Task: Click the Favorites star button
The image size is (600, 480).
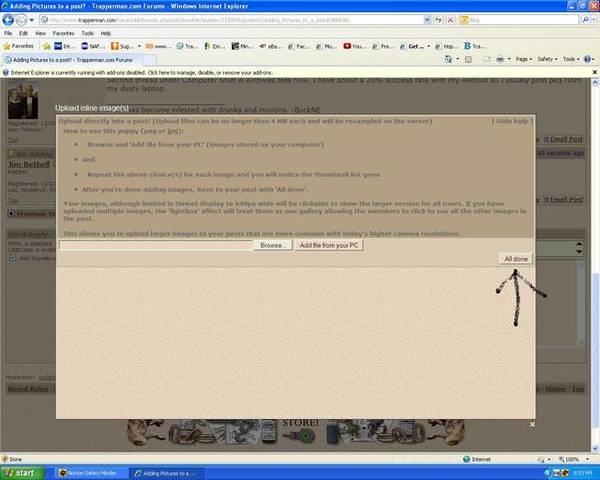Action: tap(20, 46)
